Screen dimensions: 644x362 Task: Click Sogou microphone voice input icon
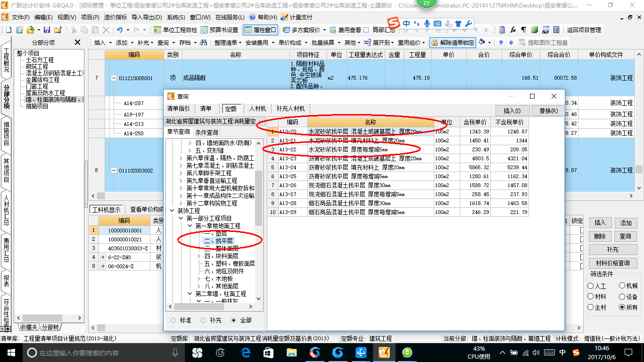pos(427,24)
